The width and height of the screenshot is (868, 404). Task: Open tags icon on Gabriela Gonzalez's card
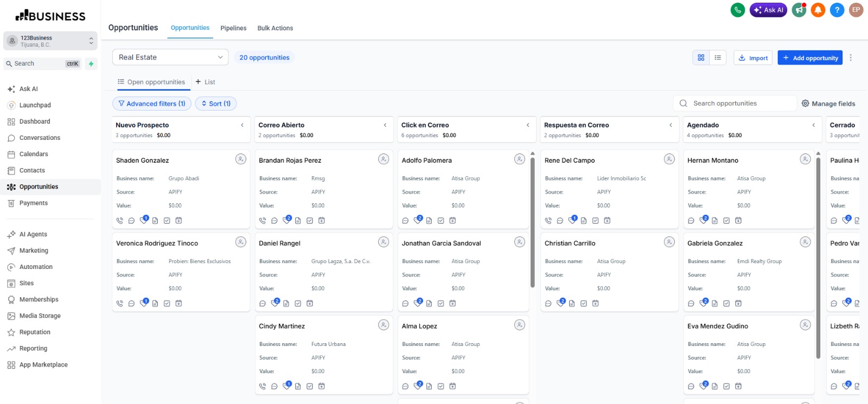coord(704,303)
